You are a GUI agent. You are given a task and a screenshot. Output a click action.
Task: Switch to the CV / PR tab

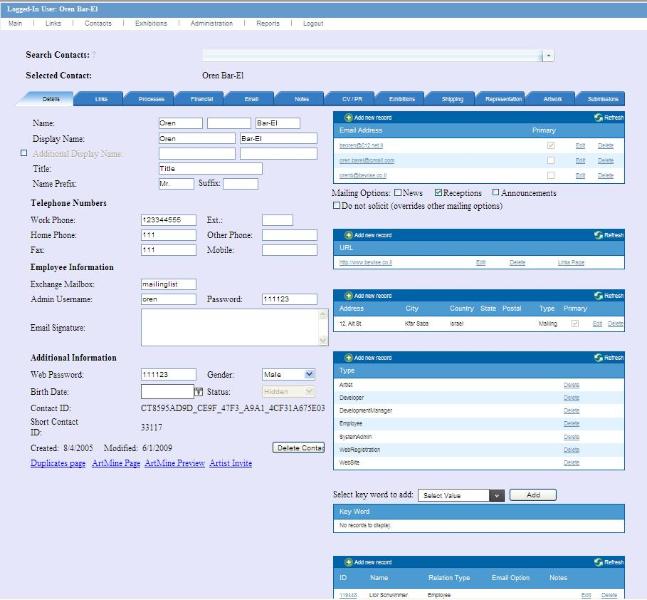[352, 99]
